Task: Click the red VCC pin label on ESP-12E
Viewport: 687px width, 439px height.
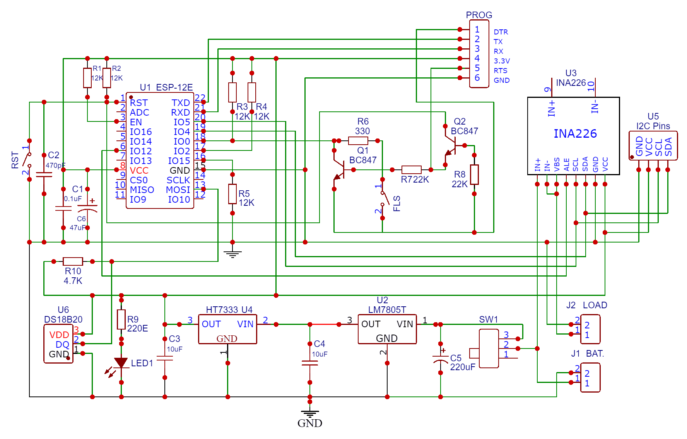Action: (139, 170)
